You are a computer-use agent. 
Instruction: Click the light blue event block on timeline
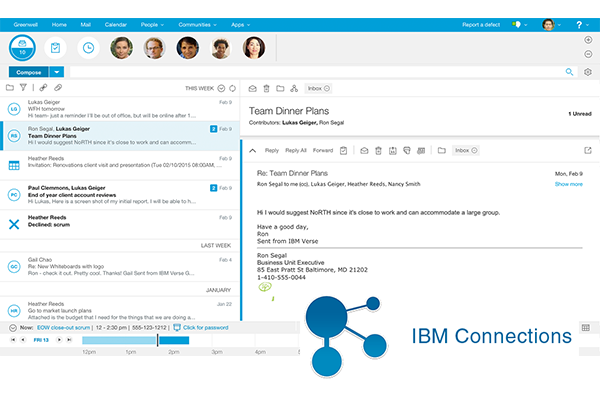[x=119, y=340]
